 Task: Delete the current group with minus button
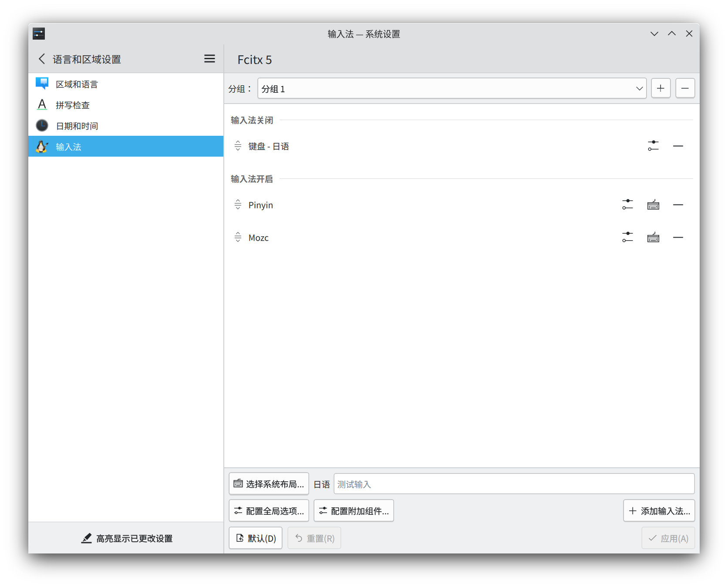[x=685, y=88]
